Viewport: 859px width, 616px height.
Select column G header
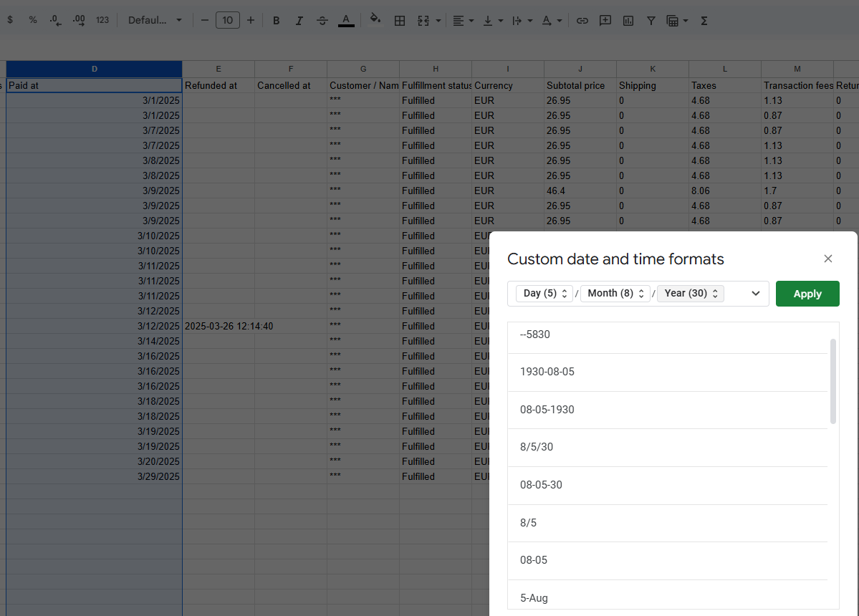[x=363, y=69]
